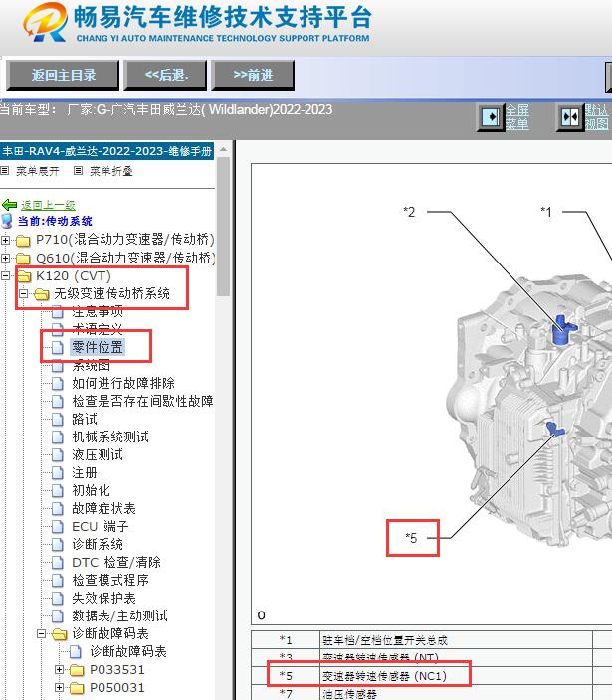Expand the P050031 fault code folder
Viewport: 612px width, 700px height.
[x=59, y=687]
